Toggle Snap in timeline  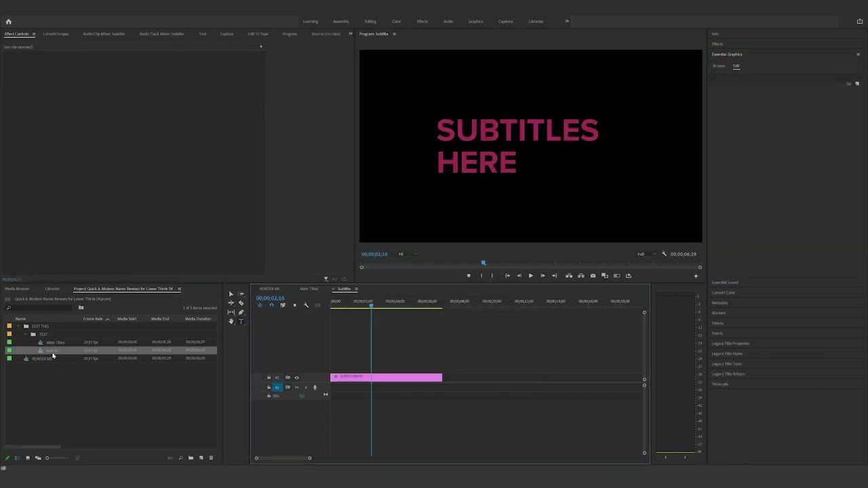(x=271, y=305)
